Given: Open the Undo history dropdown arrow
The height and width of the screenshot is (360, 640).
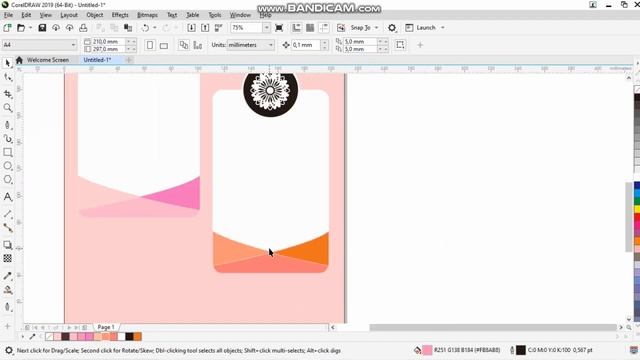Looking at the screenshot, I should click(155, 28).
